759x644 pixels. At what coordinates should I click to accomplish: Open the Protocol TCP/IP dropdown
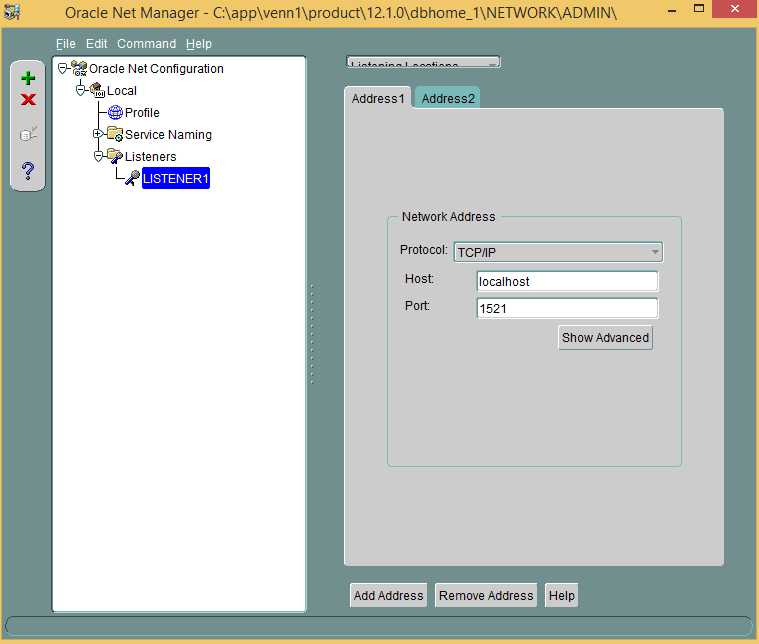558,252
